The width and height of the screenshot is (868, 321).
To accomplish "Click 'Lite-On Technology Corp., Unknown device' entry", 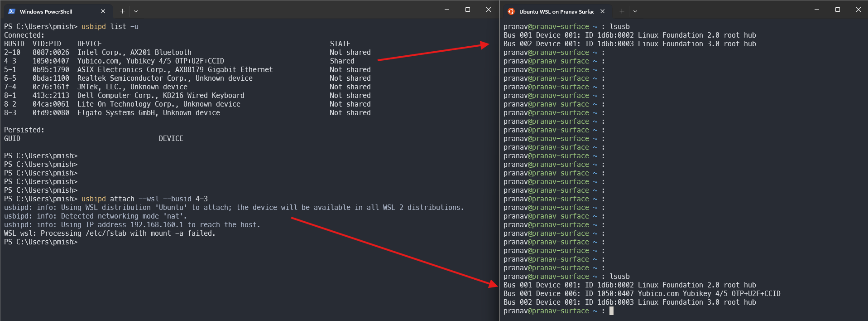I will click(159, 104).
